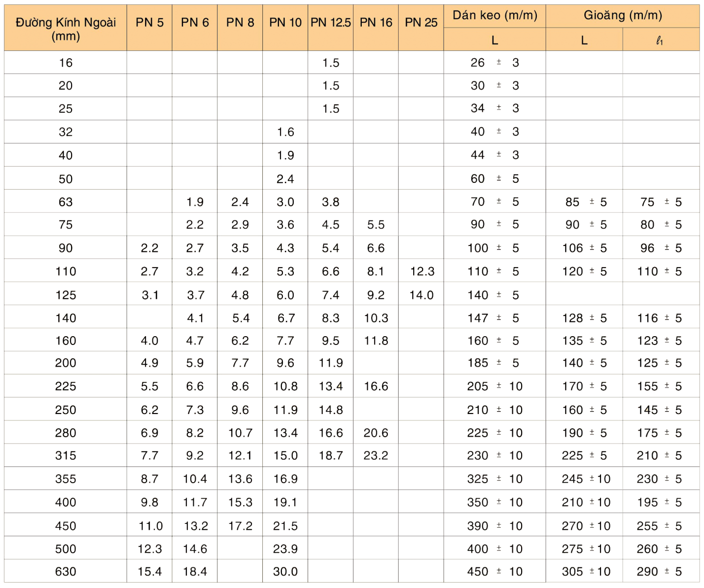The width and height of the screenshot is (704, 588).
Task: Select the PN 12.5 column header
Action: (330, 28)
